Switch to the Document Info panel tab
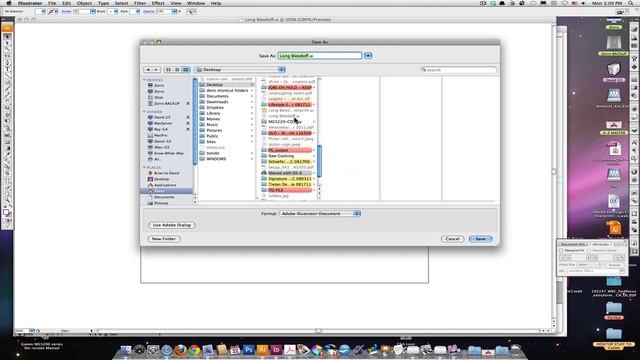Screen dimensions: 640x360 click(x=573, y=244)
